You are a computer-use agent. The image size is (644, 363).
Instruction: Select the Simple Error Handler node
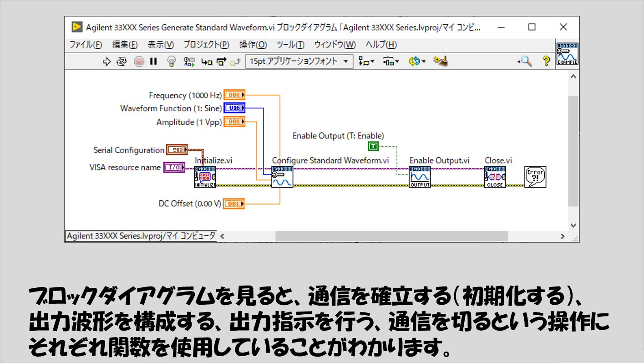click(535, 177)
